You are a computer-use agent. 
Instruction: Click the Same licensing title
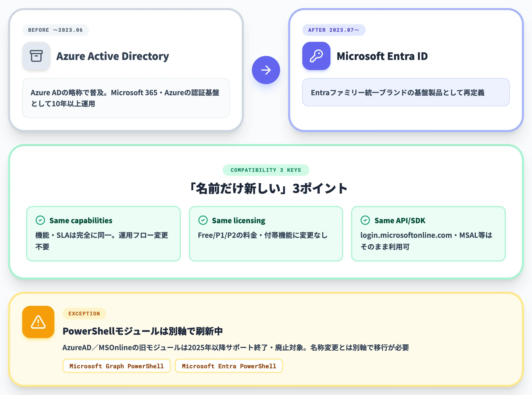[x=239, y=220]
